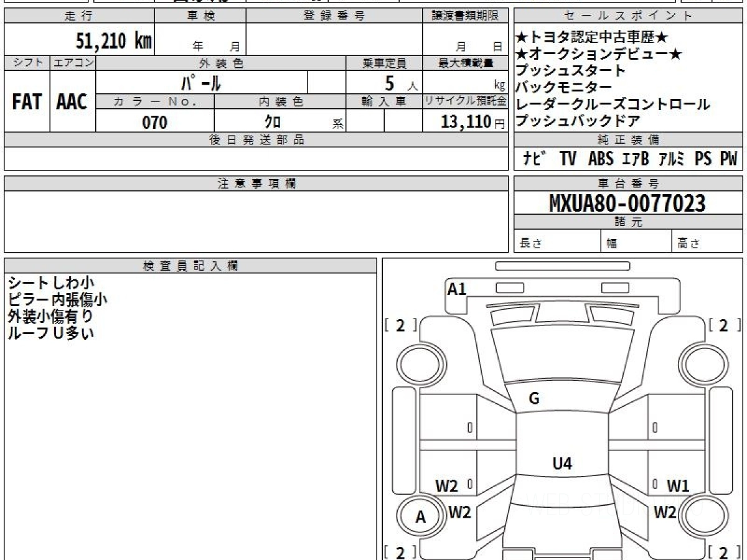Select the 5 人 seating capacity value

[x=400, y=83]
